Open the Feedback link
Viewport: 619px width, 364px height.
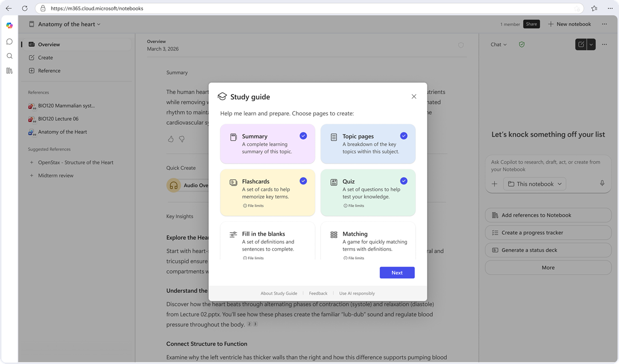click(x=318, y=293)
